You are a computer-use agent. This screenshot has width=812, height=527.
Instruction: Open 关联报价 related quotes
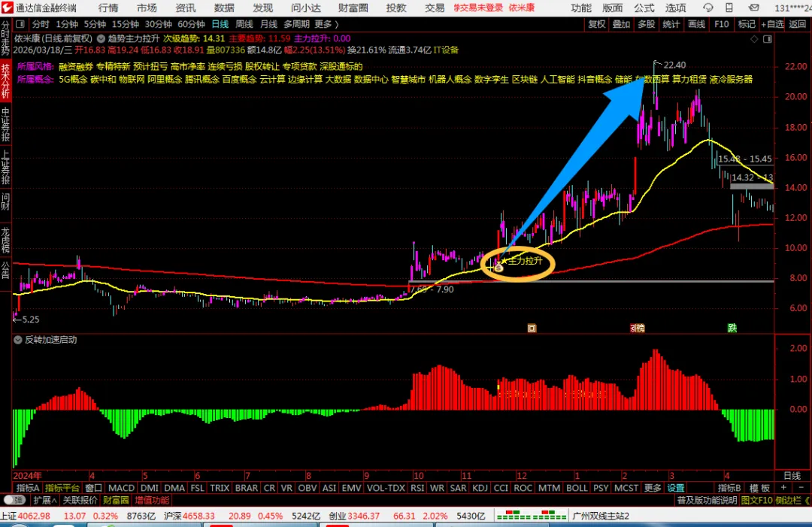(80, 501)
